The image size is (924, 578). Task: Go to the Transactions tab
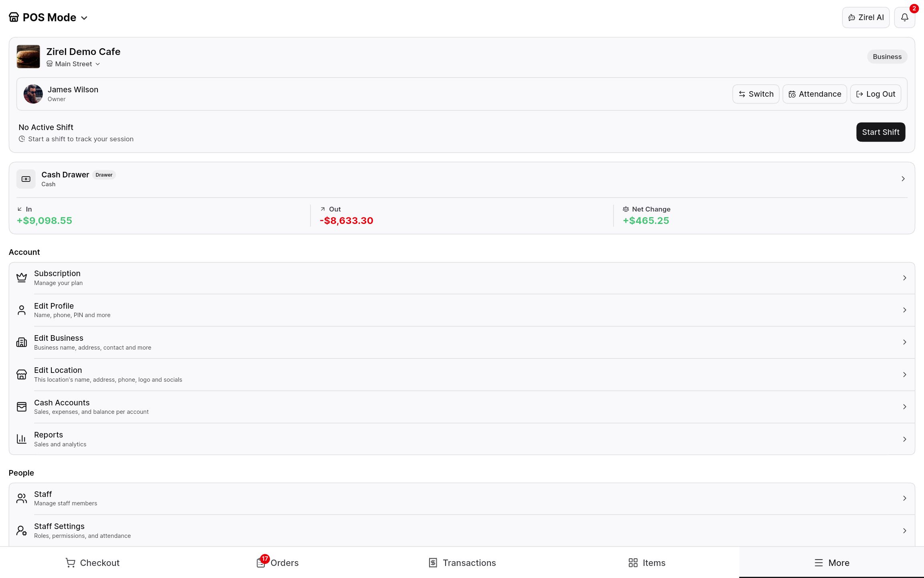coord(462,563)
